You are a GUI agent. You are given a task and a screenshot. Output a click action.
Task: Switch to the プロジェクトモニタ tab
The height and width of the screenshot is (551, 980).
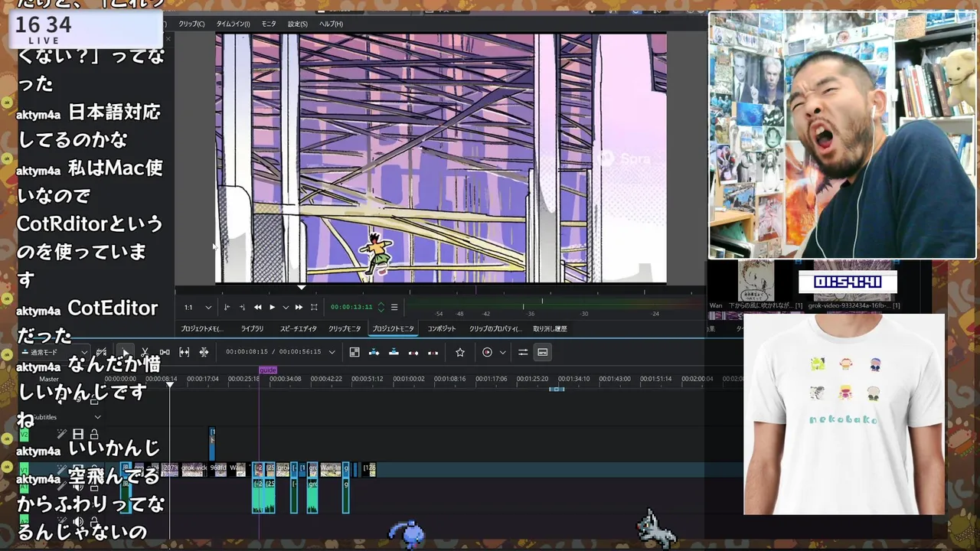coord(393,328)
